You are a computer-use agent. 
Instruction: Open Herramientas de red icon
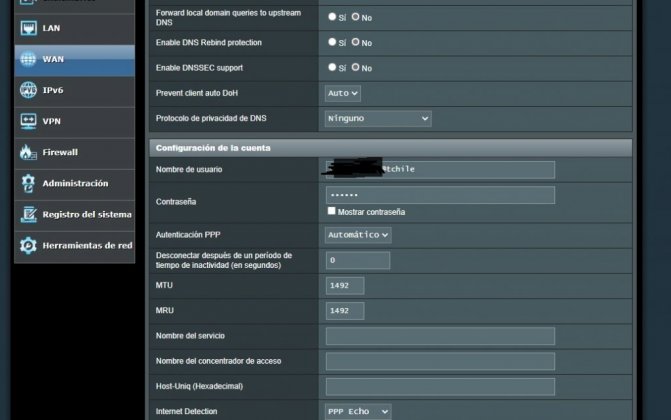click(x=27, y=246)
